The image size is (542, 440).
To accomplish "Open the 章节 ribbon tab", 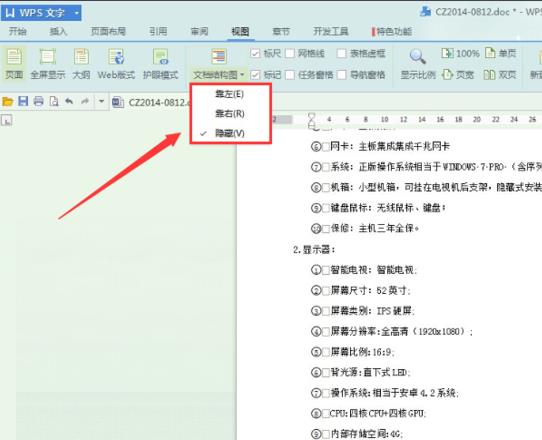I will 281,31.
